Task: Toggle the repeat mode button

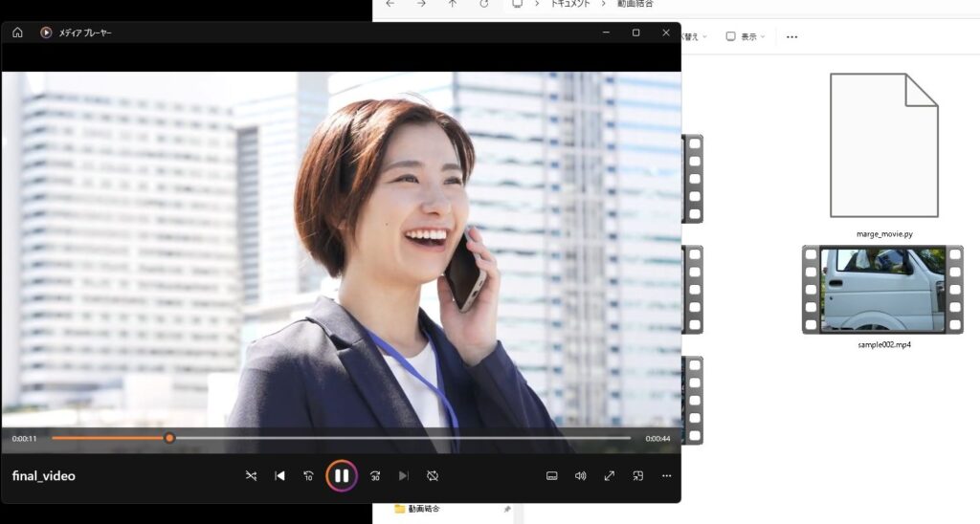Action: click(x=432, y=475)
